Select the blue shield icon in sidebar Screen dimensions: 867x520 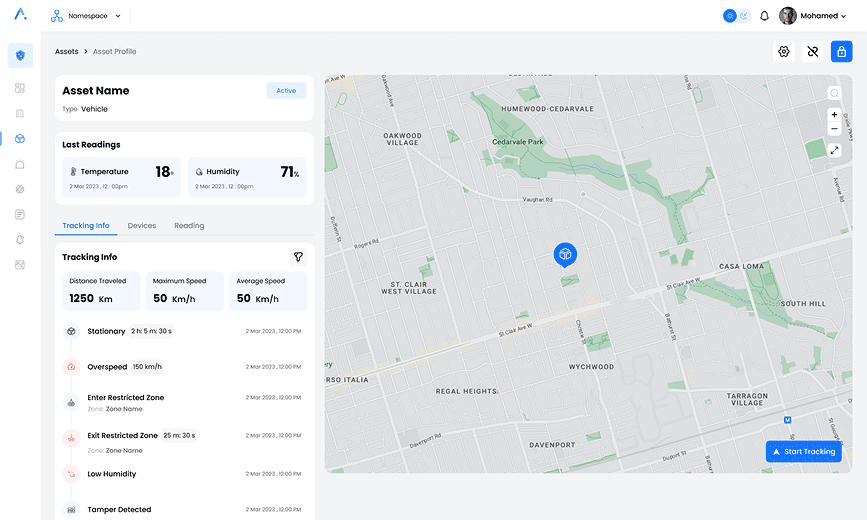pyautogui.click(x=20, y=56)
